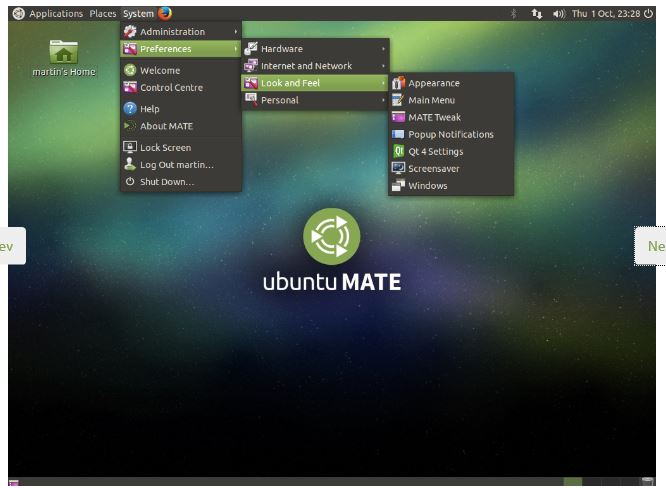Click the Popup Notifications icon
The height and width of the screenshot is (488, 666).
pos(398,134)
